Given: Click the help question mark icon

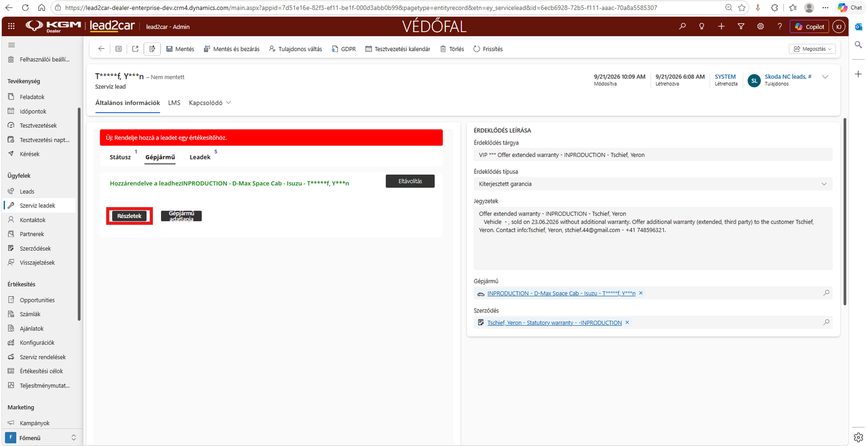Looking at the screenshot, I should tap(780, 26).
